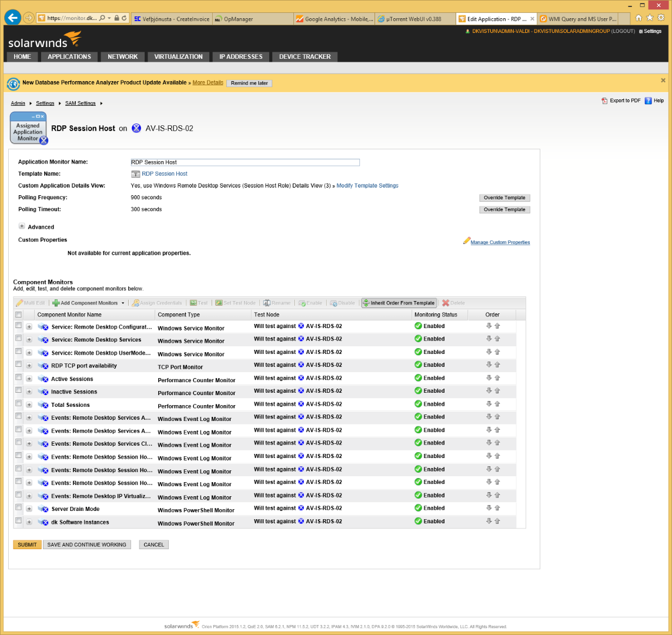Open the Modify Template Settings link
The image size is (672, 635).
pos(367,186)
